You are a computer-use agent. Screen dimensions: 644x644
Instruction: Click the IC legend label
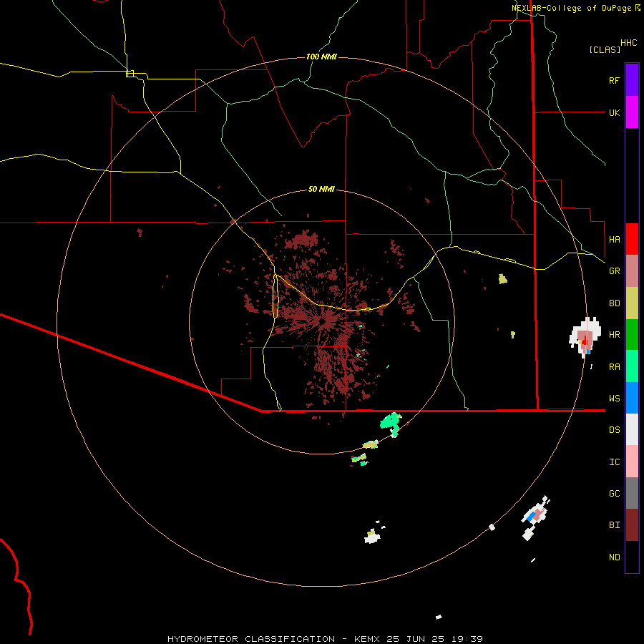coord(614,462)
